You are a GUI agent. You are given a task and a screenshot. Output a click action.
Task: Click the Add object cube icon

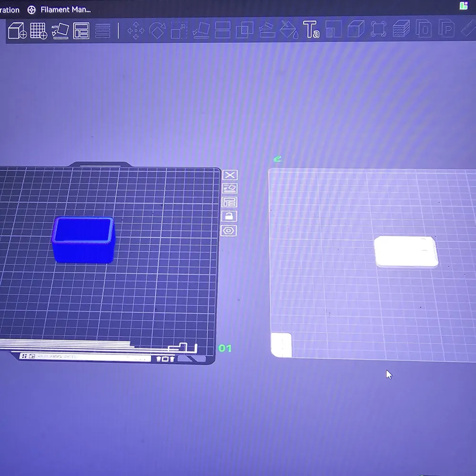(x=17, y=30)
